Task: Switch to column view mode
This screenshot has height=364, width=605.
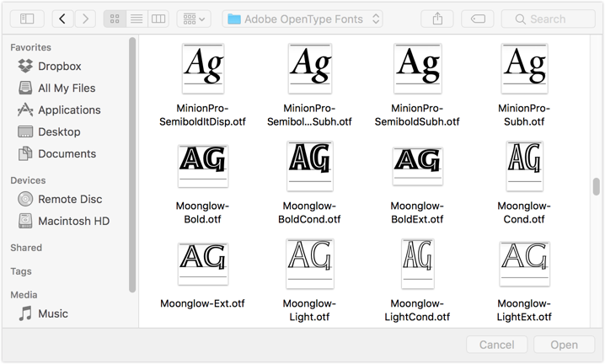Action: [x=158, y=19]
